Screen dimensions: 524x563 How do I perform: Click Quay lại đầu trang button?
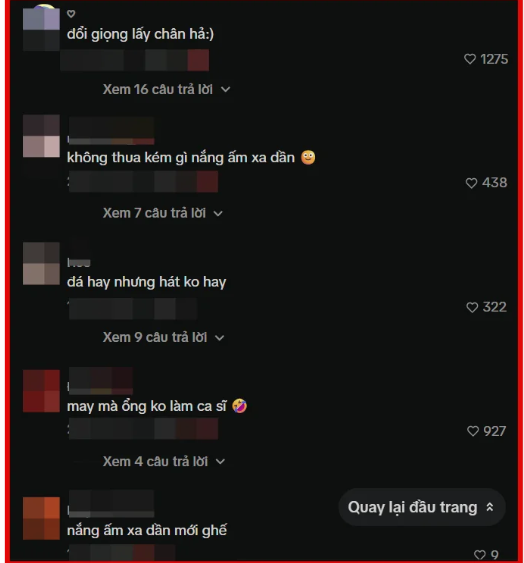pyautogui.click(x=422, y=507)
